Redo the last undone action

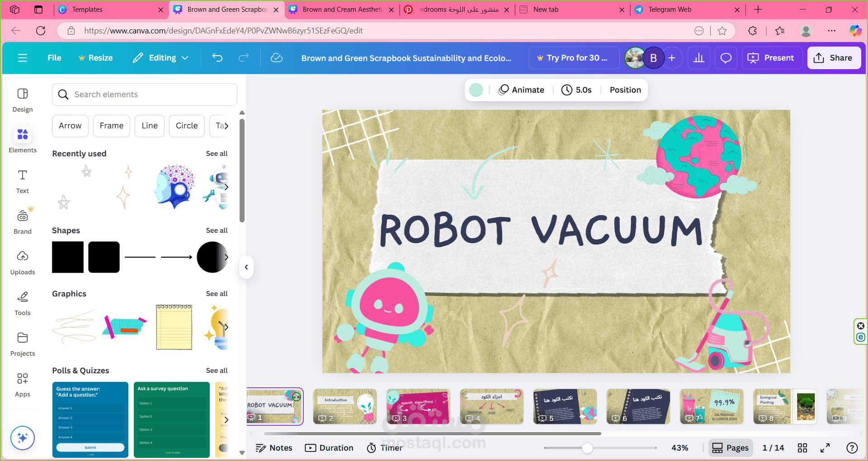244,58
